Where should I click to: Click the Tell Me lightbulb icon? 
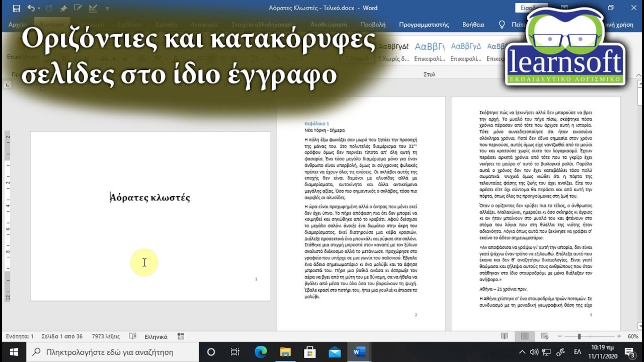point(502,24)
